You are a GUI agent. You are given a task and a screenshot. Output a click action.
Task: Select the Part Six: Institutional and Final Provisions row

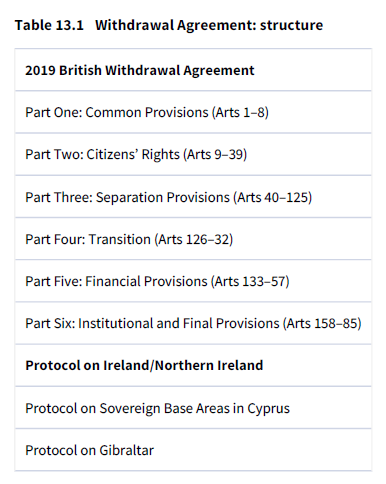193,323
